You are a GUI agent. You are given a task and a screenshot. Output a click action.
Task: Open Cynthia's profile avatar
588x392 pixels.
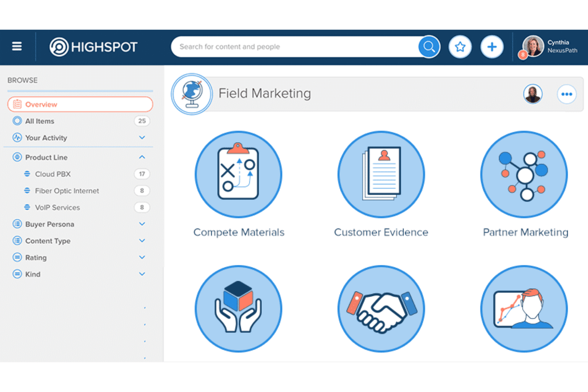[533, 46]
